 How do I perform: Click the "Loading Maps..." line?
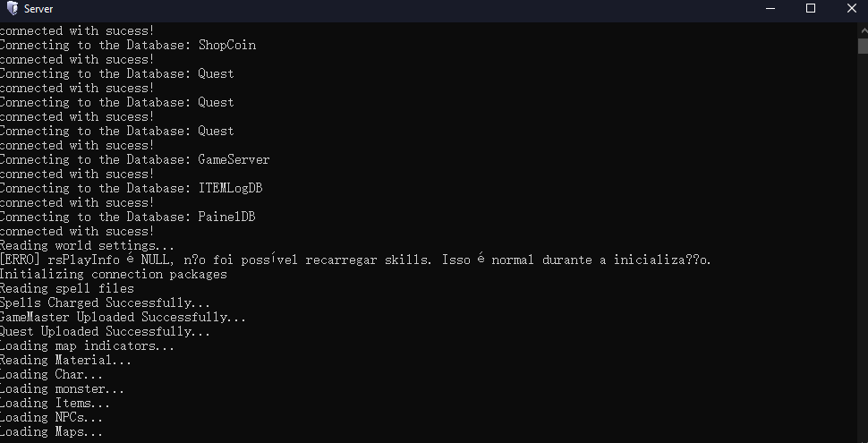coord(52,431)
